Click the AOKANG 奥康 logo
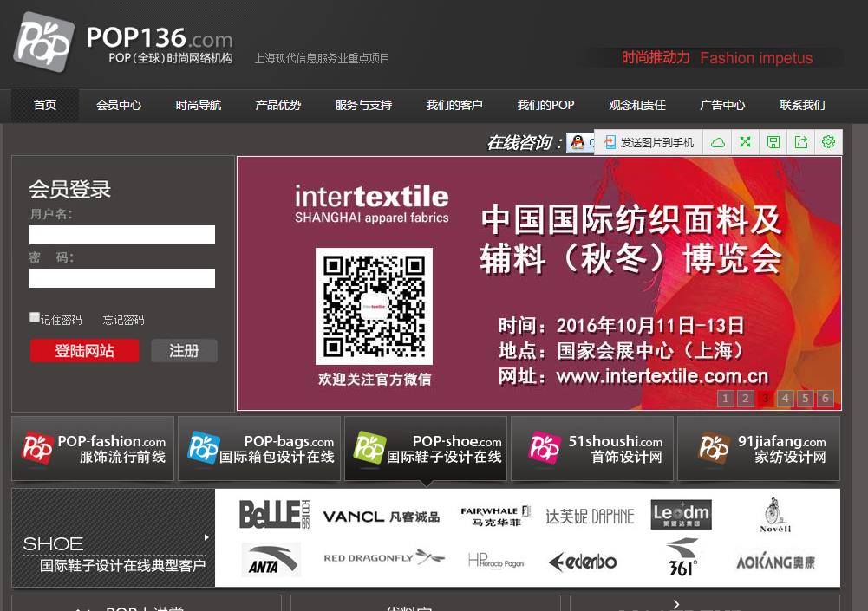Viewport: 868px width, 611px height. [775, 562]
